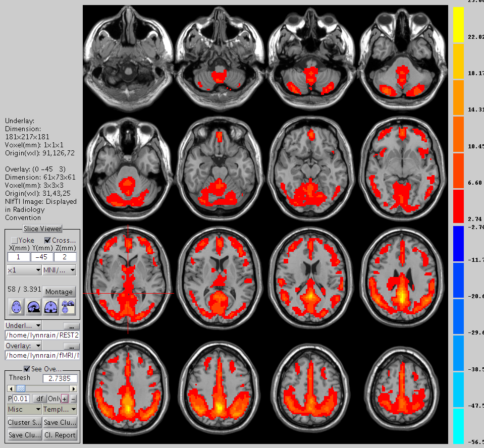
Task: Click the overlay path /home/lynnrain/fMRI field
Action: point(42,356)
